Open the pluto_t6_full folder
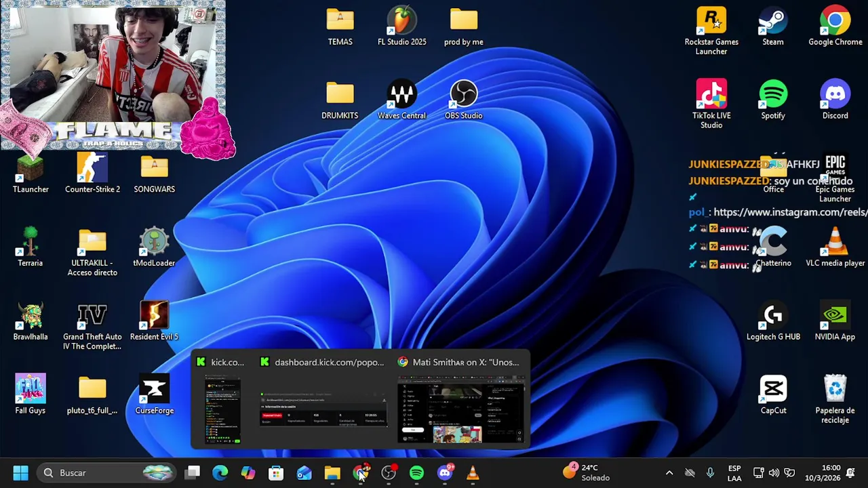This screenshot has width=868, height=488. click(92, 395)
